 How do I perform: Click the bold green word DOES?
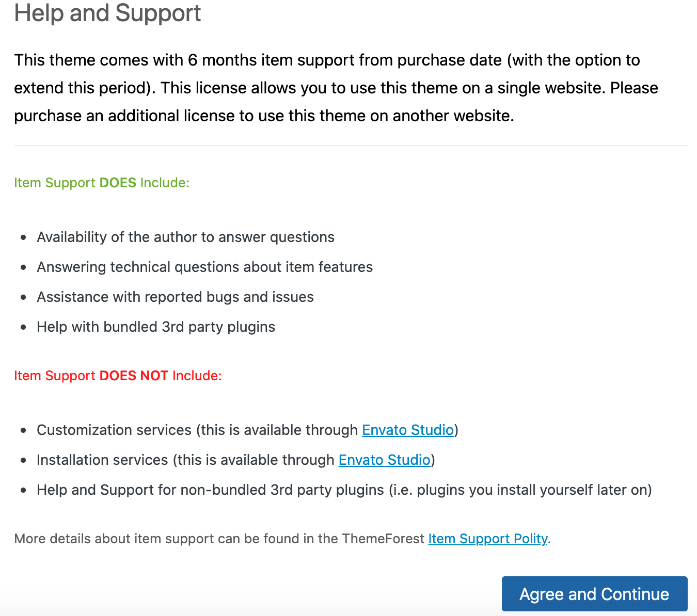118,183
